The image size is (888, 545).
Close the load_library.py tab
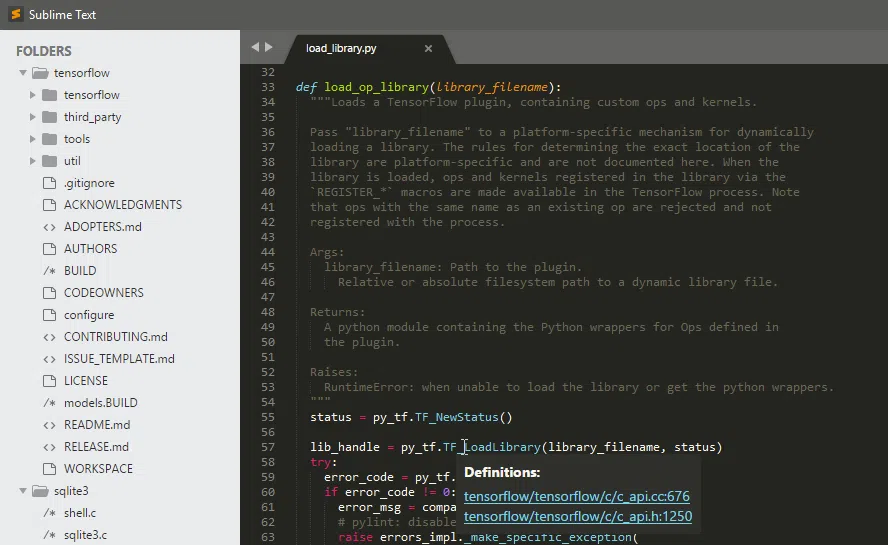click(x=428, y=48)
